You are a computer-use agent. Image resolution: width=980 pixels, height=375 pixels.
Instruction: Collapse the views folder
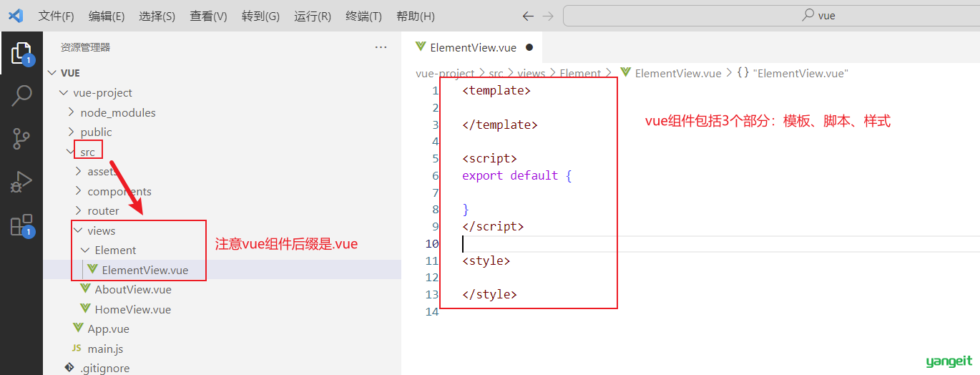tap(78, 230)
